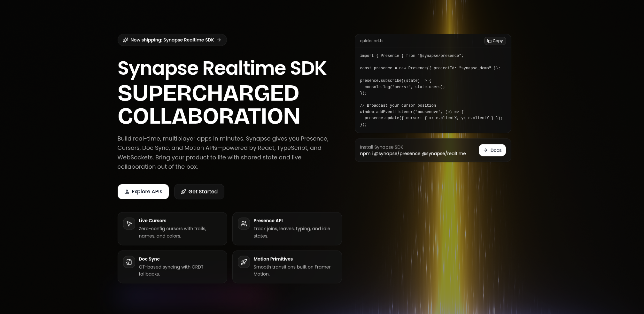Click the Live Cursors card title
The height and width of the screenshot is (314, 644).
point(152,221)
